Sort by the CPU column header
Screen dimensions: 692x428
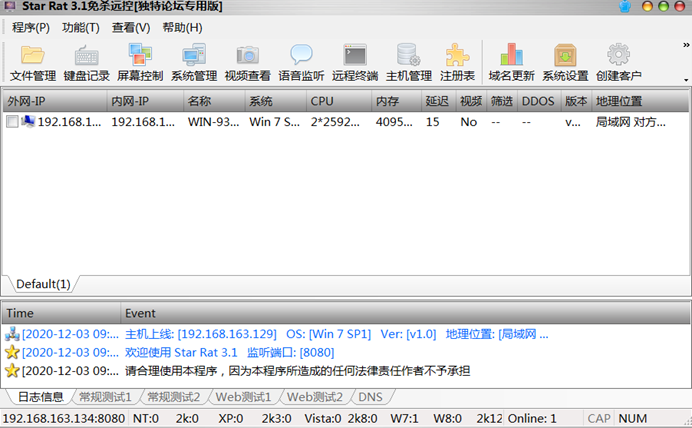click(x=338, y=101)
